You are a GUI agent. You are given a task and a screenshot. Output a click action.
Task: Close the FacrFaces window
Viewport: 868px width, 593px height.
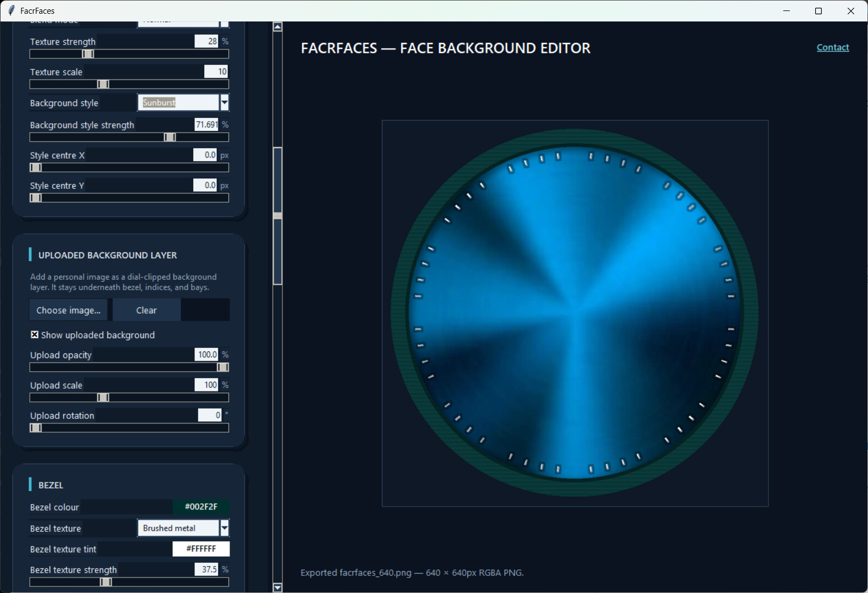point(851,10)
